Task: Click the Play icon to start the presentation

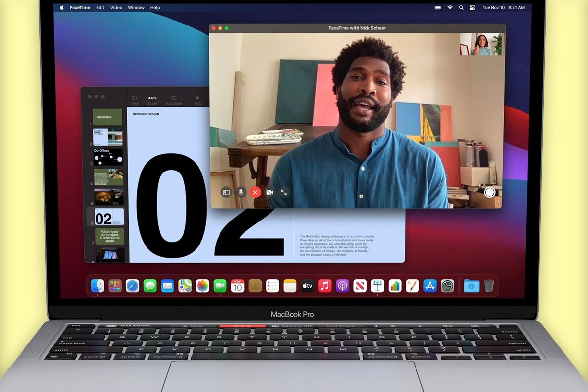Action: click(x=197, y=98)
